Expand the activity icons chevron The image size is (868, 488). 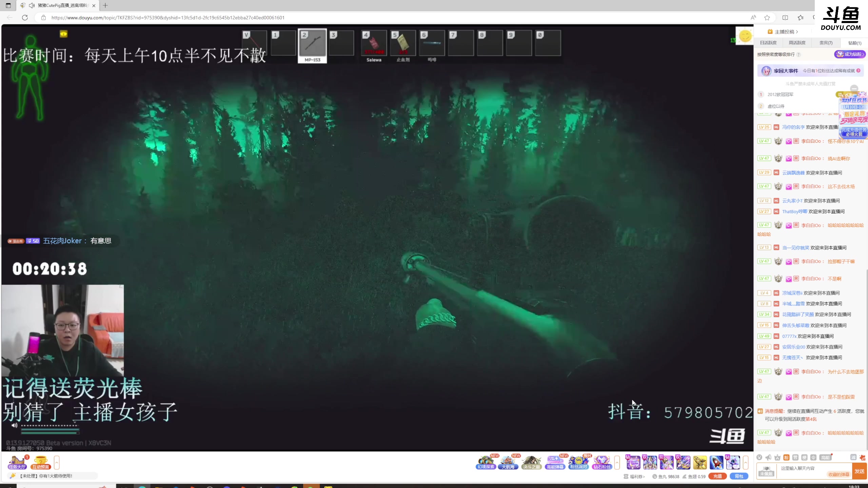[x=617, y=462]
